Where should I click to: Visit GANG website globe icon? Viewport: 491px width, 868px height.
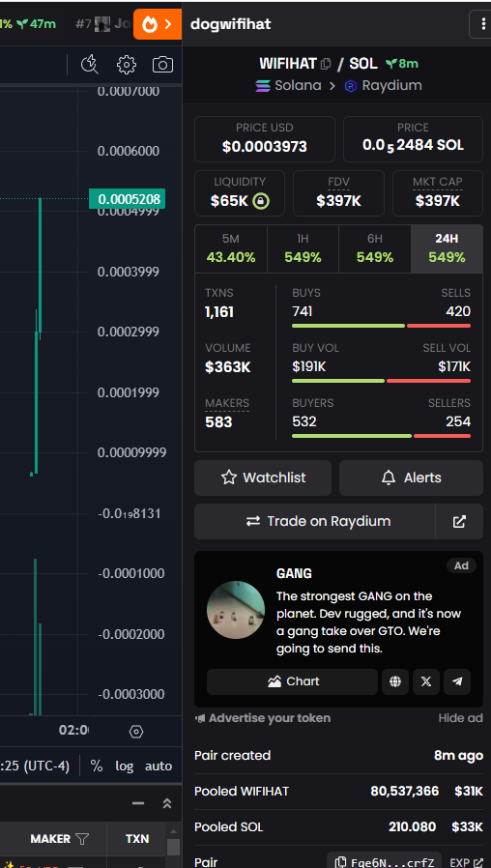click(x=395, y=681)
